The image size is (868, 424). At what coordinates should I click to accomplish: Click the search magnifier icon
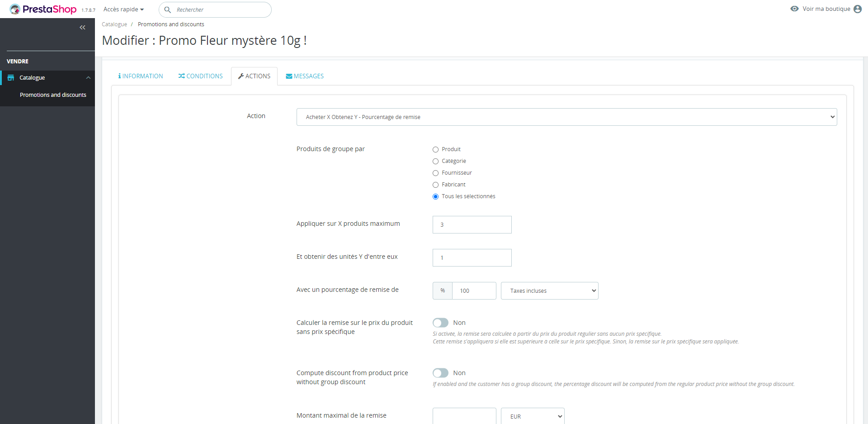coord(167,10)
